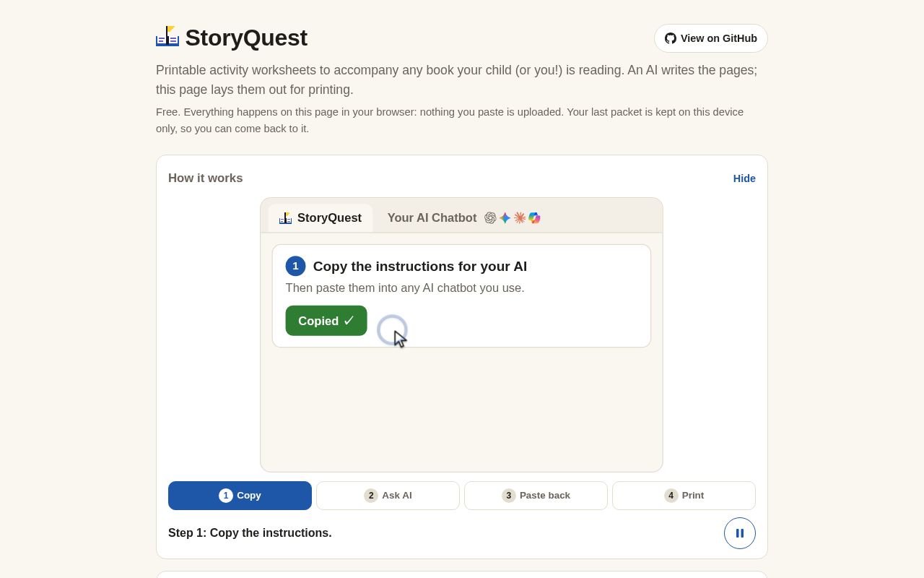Click the blue number 1 badge beside the heading

(295, 266)
